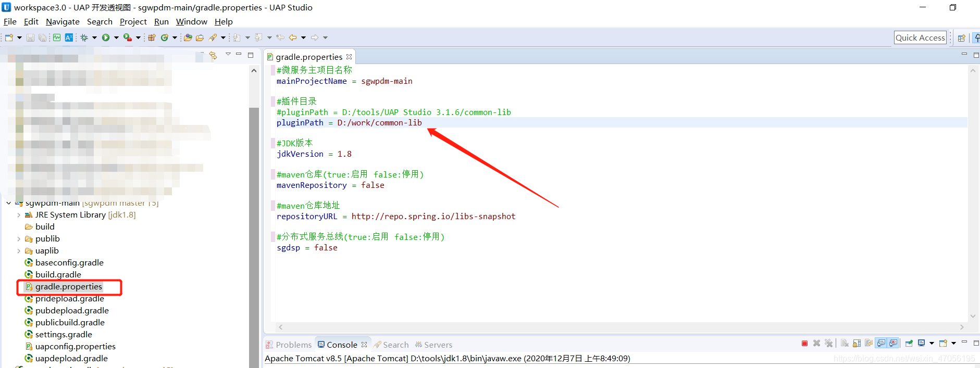This screenshot has height=368, width=980.
Task: Open the Debug configurations dropdown arrow
Action: (x=94, y=37)
